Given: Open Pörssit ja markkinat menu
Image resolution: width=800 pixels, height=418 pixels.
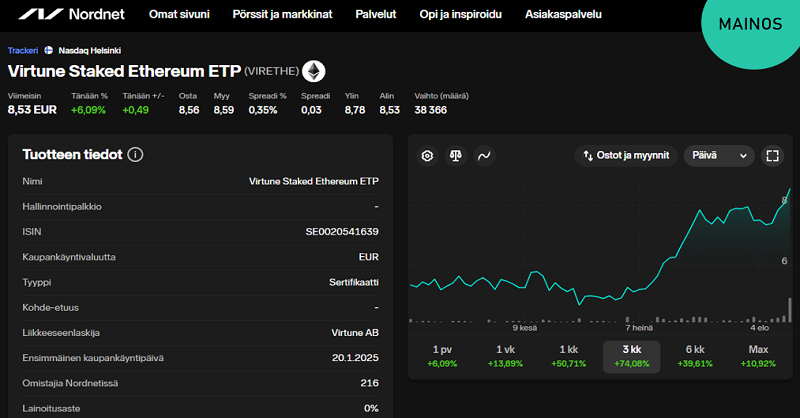Looking at the screenshot, I should [x=282, y=14].
